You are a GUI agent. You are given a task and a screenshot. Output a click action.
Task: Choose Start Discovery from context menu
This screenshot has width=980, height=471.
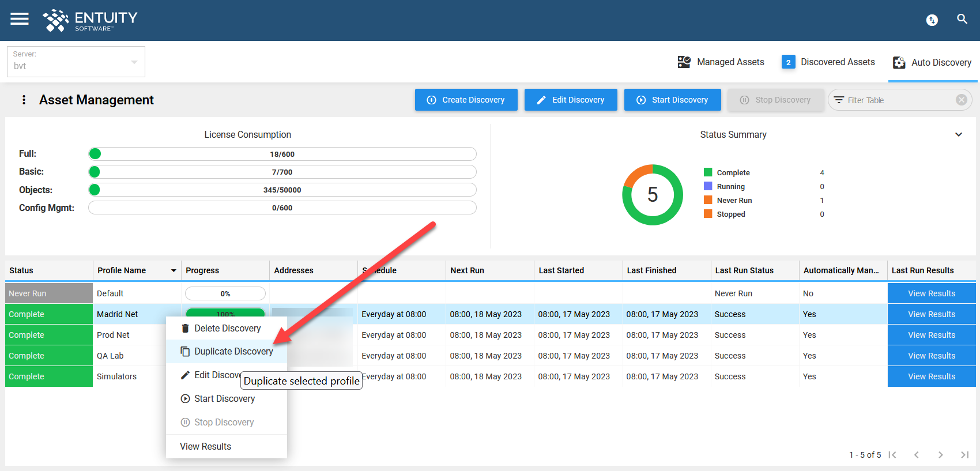[x=227, y=398]
